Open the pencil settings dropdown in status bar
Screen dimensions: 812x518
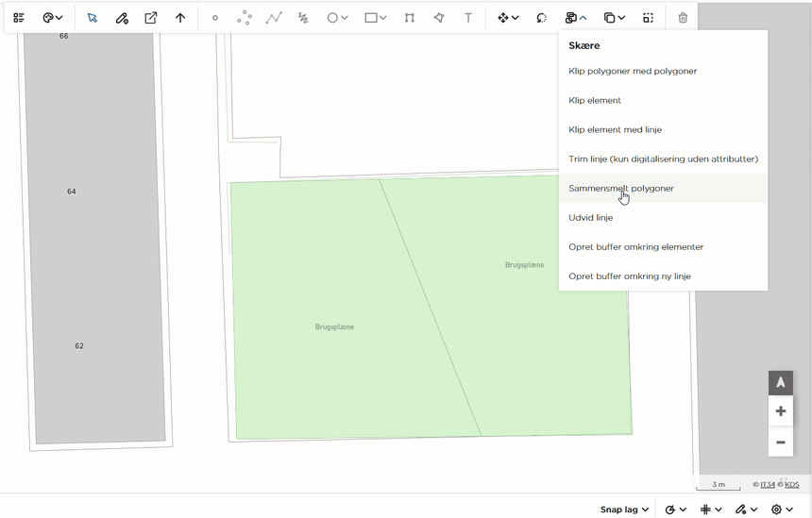click(x=746, y=510)
